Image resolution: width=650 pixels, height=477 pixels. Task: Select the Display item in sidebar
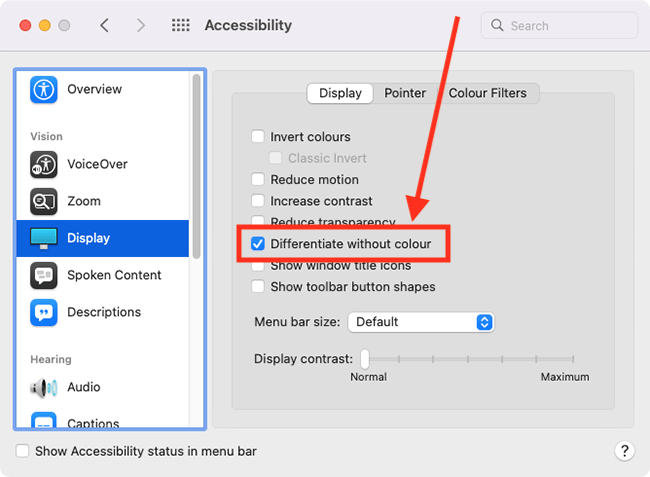pyautogui.click(x=102, y=238)
